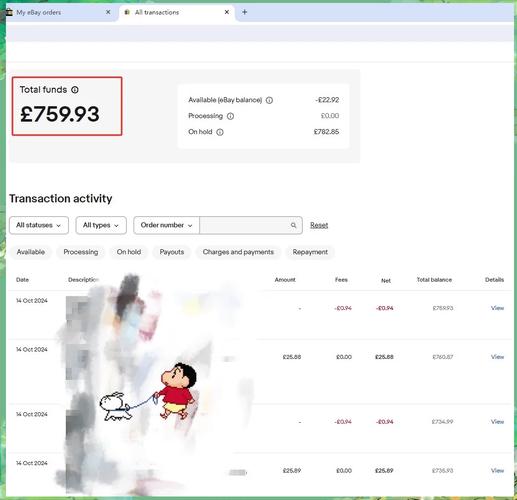
Task: Close the All transactions tab
Action: point(227,12)
